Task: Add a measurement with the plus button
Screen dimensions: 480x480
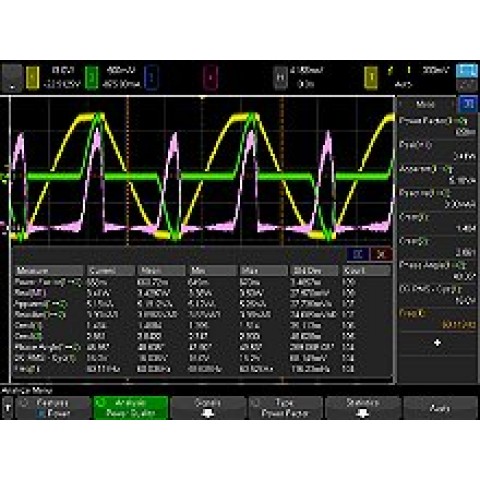Action: [437, 343]
